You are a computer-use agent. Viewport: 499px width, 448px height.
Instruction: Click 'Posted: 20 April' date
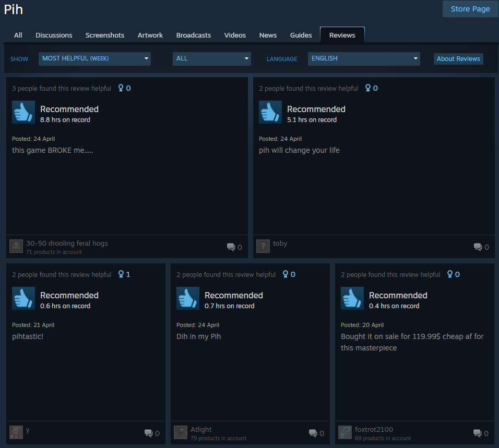pos(362,325)
